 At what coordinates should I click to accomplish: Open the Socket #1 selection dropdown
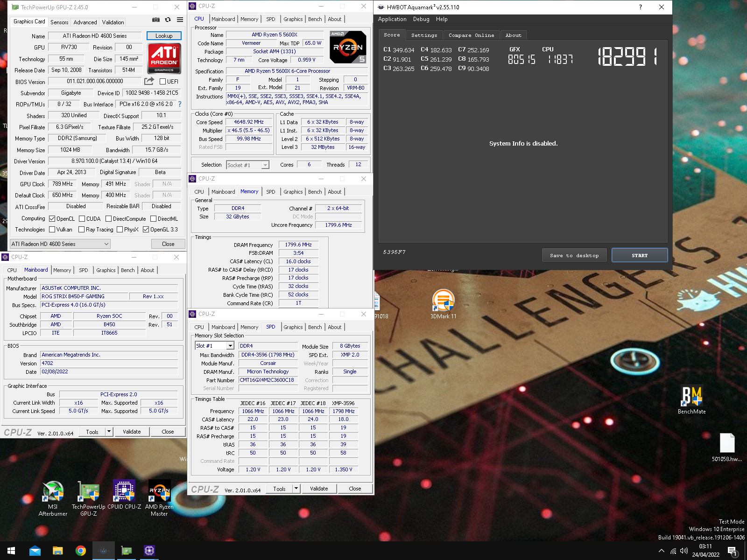point(248,165)
